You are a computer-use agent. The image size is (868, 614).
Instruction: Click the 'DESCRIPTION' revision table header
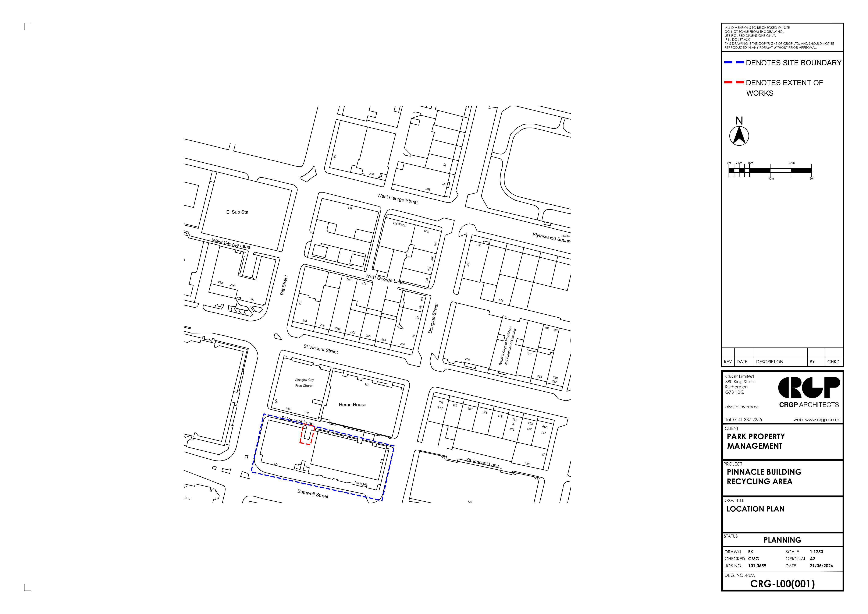769,362
